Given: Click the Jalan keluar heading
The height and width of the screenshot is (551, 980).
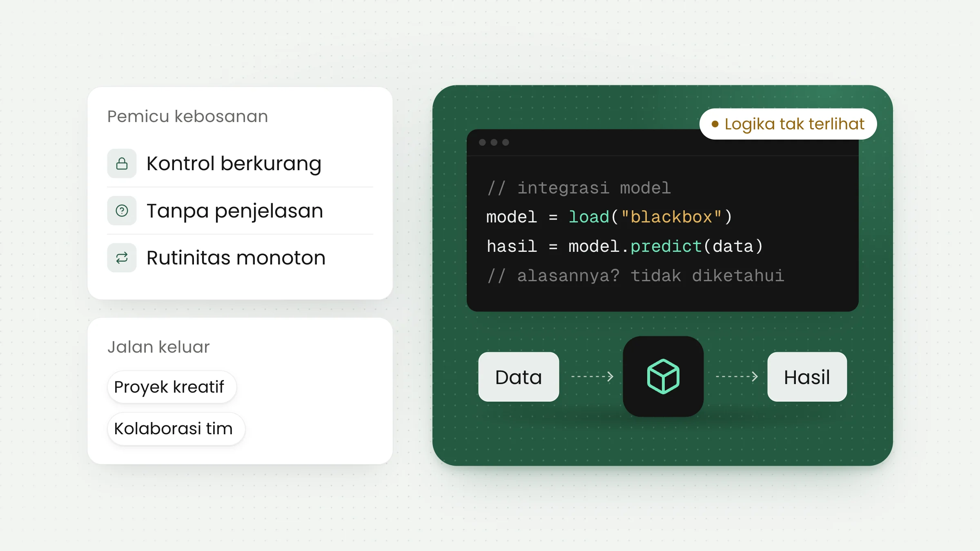Looking at the screenshot, I should (158, 347).
